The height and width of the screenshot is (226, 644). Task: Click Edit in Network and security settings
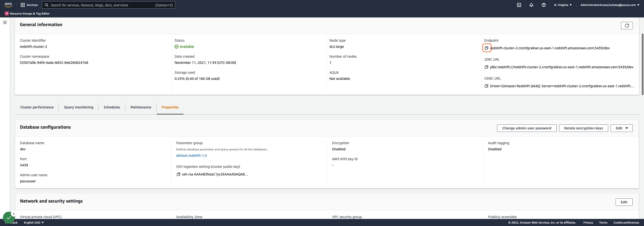624,202
